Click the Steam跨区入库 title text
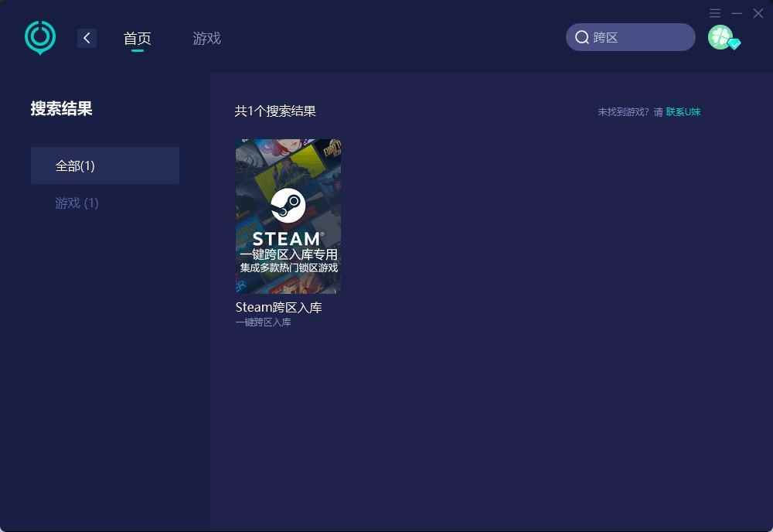Screen dimensions: 773x532 (x=278, y=307)
